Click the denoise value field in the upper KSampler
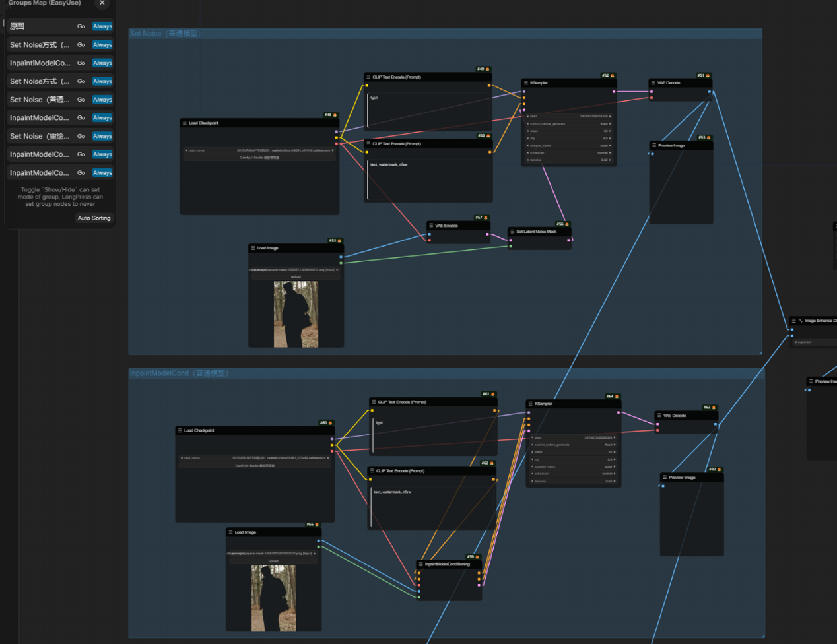 point(569,160)
